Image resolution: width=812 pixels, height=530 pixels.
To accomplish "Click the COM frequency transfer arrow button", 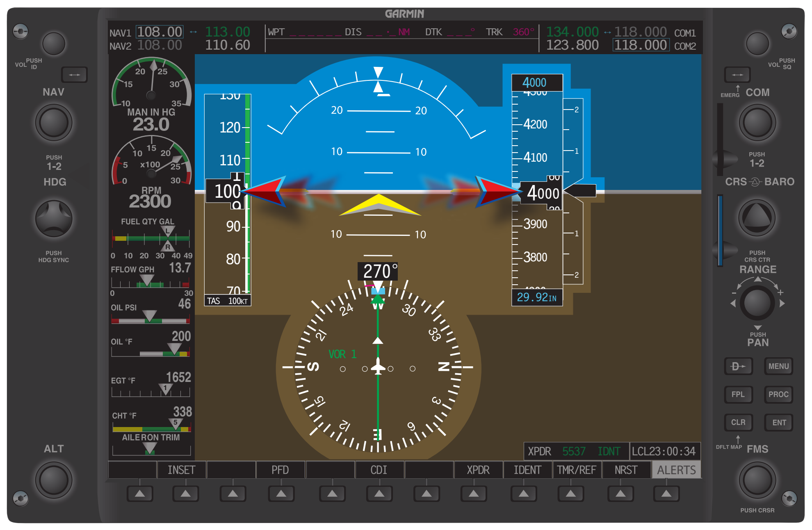I will coord(737,75).
